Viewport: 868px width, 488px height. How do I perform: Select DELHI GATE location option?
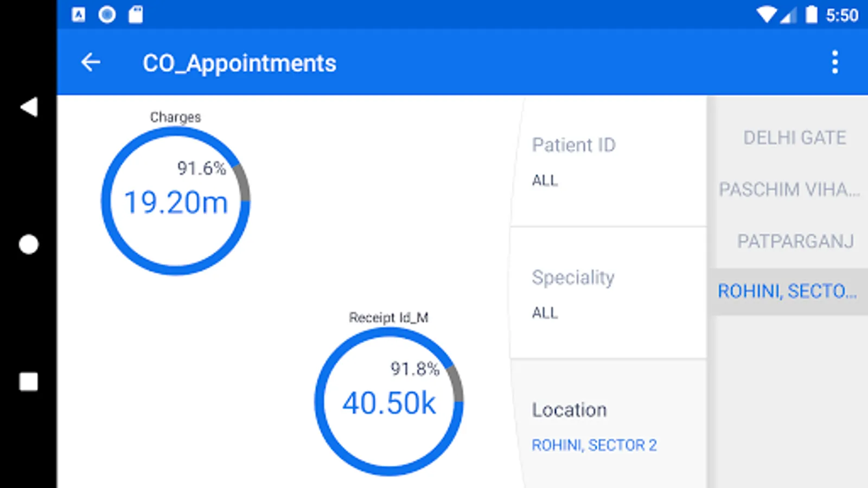pos(794,138)
